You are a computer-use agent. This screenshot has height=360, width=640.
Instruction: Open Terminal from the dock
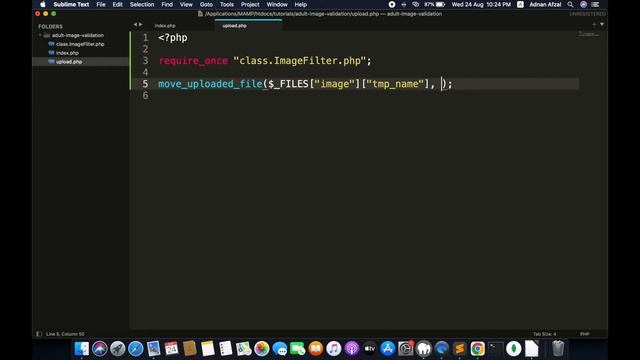[x=496, y=349]
